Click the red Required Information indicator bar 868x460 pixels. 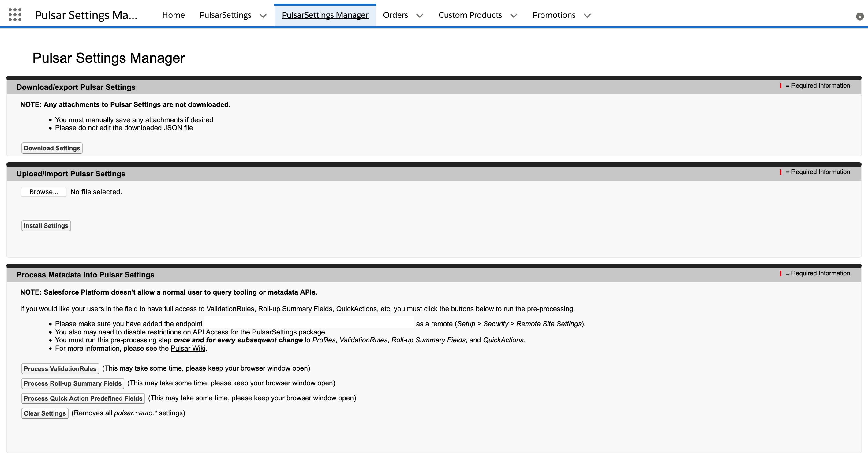click(781, 85)
